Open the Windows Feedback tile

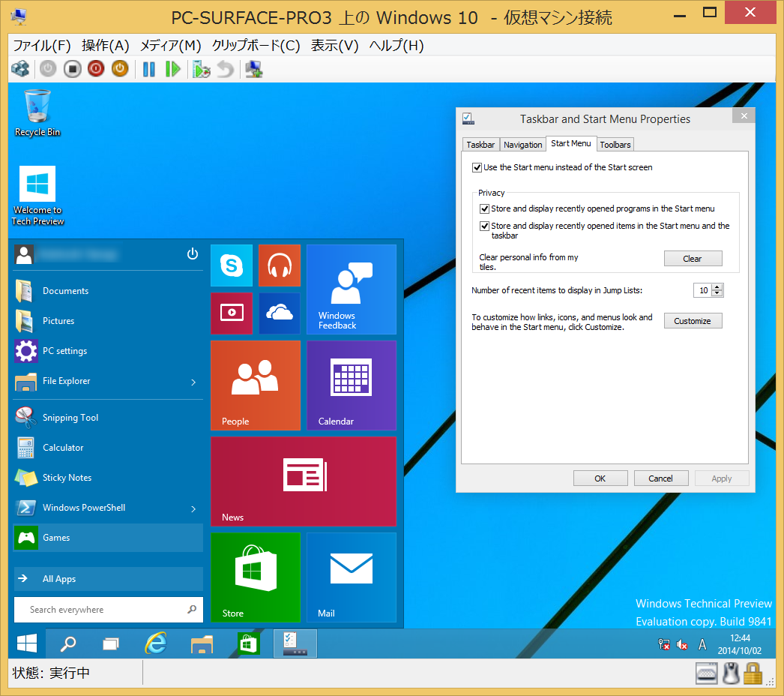[352, 289]
